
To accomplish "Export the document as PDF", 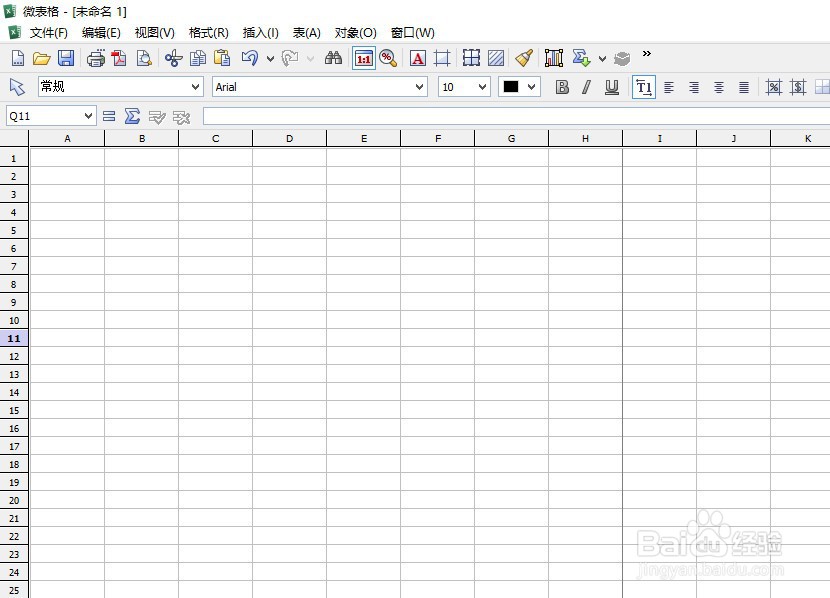I will (x=119, y=58).
